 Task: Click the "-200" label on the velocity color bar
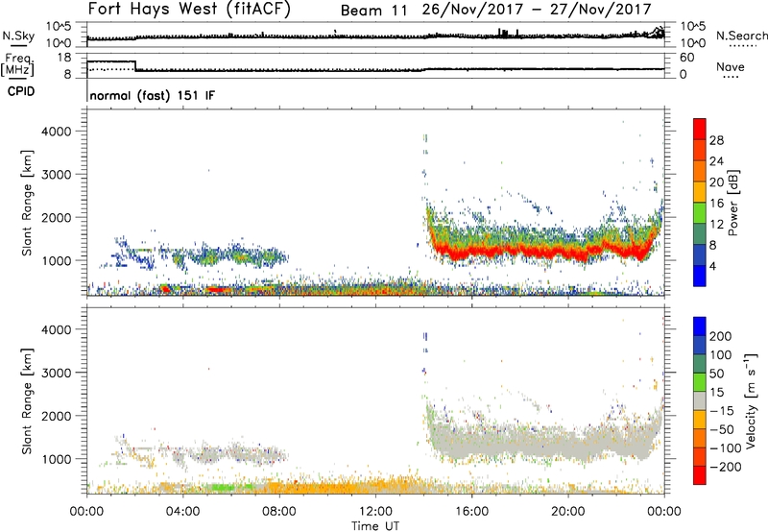coord(726,467)
